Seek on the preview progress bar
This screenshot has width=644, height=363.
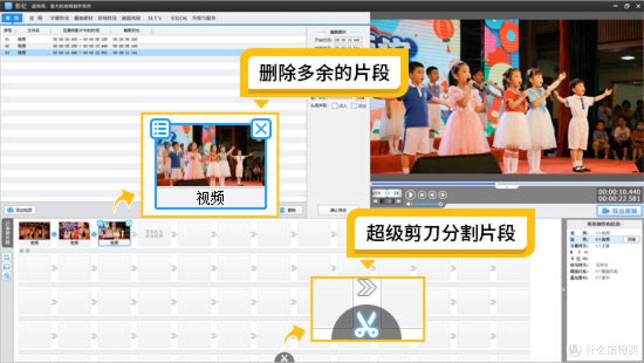pos(507,184)
